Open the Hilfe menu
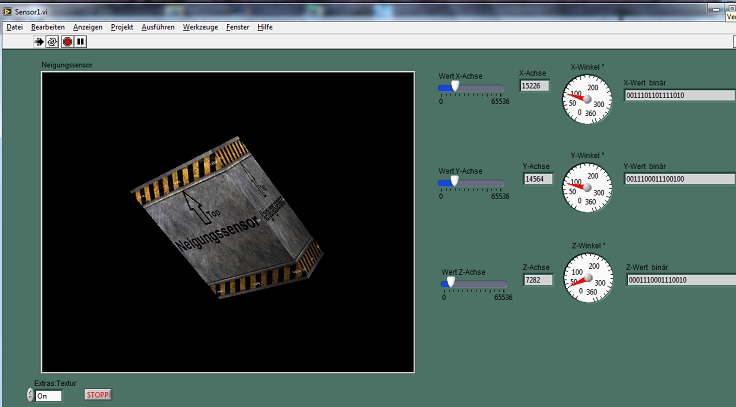This screenshot has height=407, width=736. (265, 27)
